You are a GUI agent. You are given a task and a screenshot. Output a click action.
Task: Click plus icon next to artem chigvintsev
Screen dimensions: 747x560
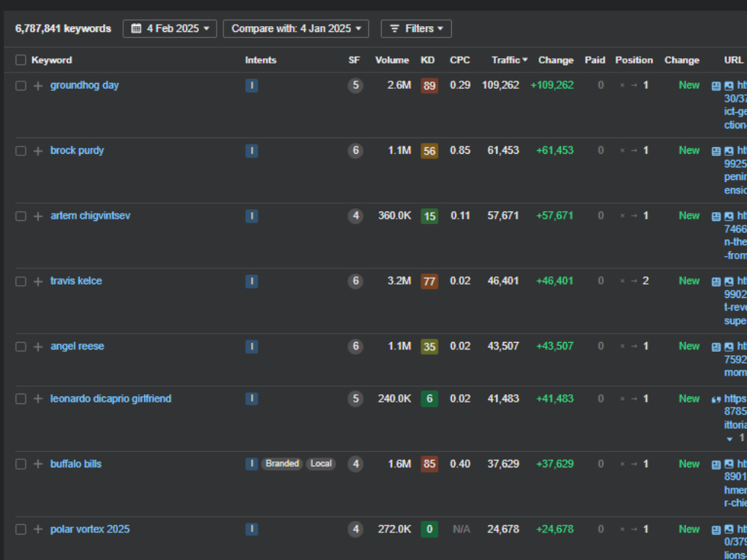click(x=38, y=217)
